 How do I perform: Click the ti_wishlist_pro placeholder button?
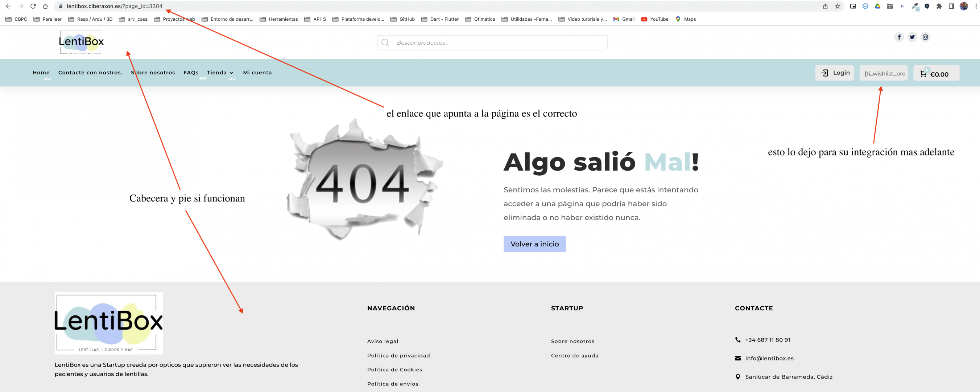(884, 73)
